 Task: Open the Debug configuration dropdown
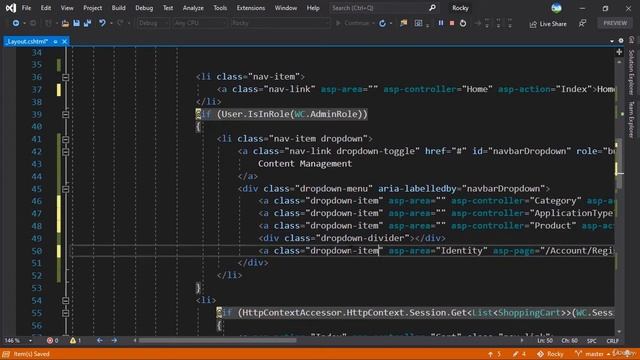[153, 23]
